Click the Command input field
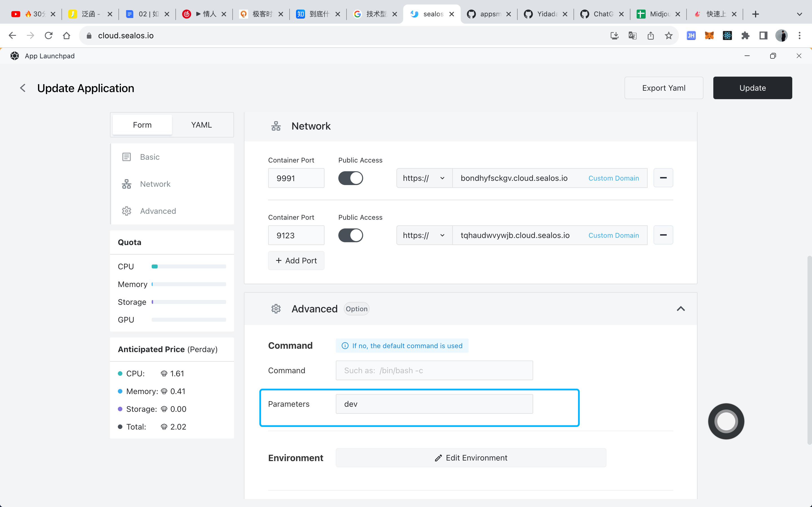812x507 pixels. click(434, 370)
